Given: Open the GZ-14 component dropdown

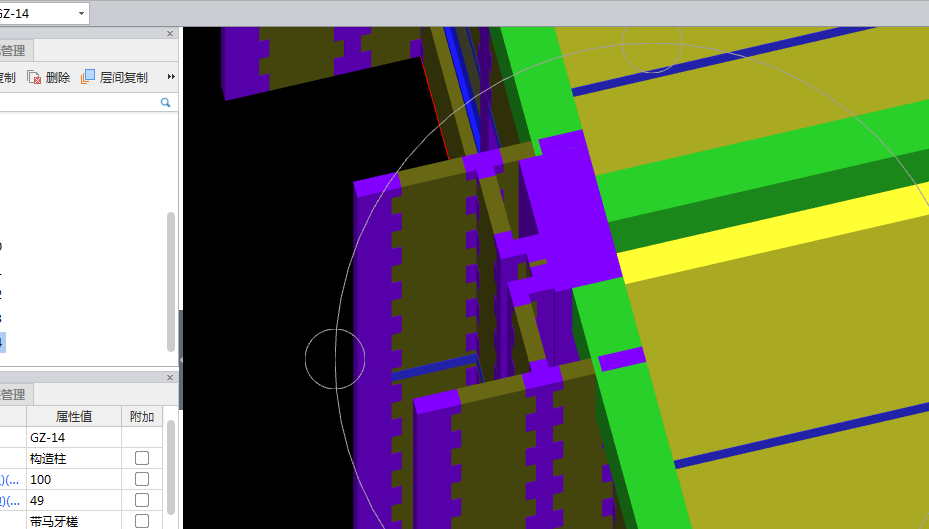Looking at the screenshot, I should pyautogui.click(x=81, y=14).
